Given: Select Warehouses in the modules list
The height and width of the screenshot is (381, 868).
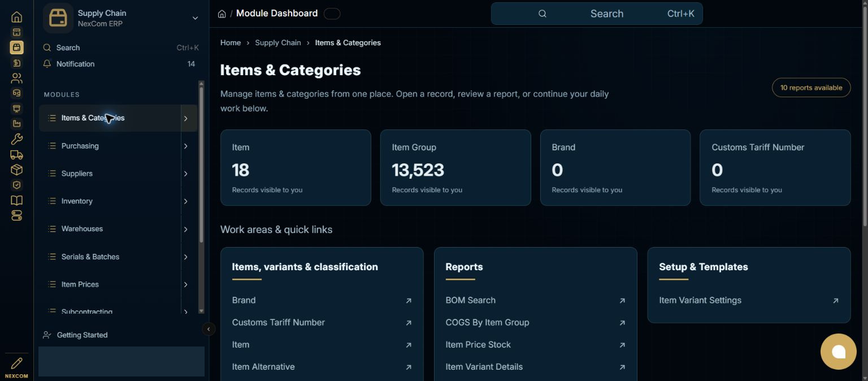Looking at the screenshot, I should coord(110,229).
